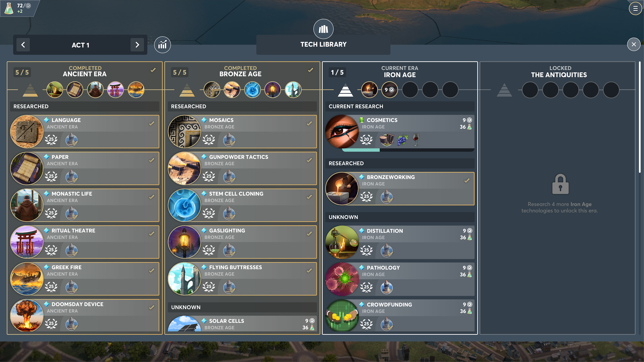Click the Torii gate icon in Ancient Era row

(115, 90)
